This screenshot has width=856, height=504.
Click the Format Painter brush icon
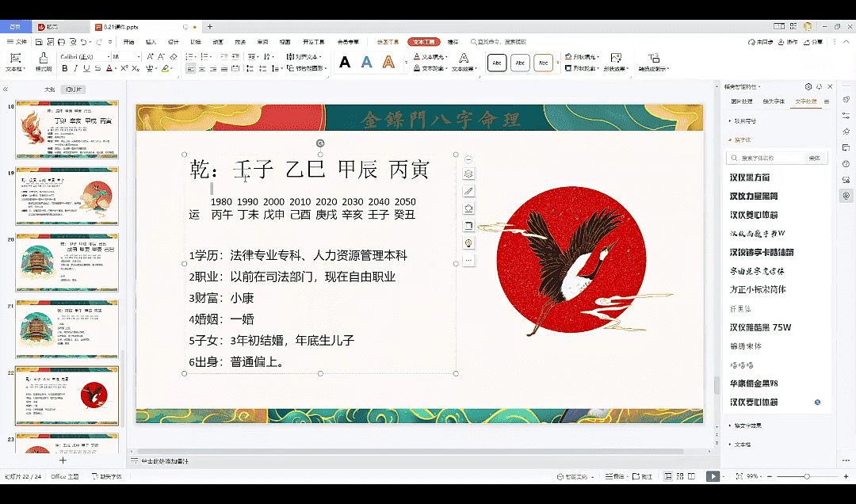click(x=43, y=59)
